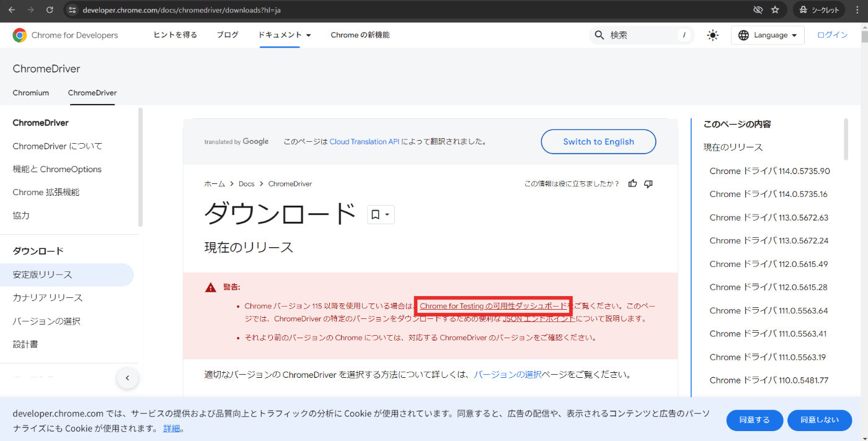
Task: Jump to Chrome ドライバ 113.0.5672.24
Action: (x=769, y=240)
